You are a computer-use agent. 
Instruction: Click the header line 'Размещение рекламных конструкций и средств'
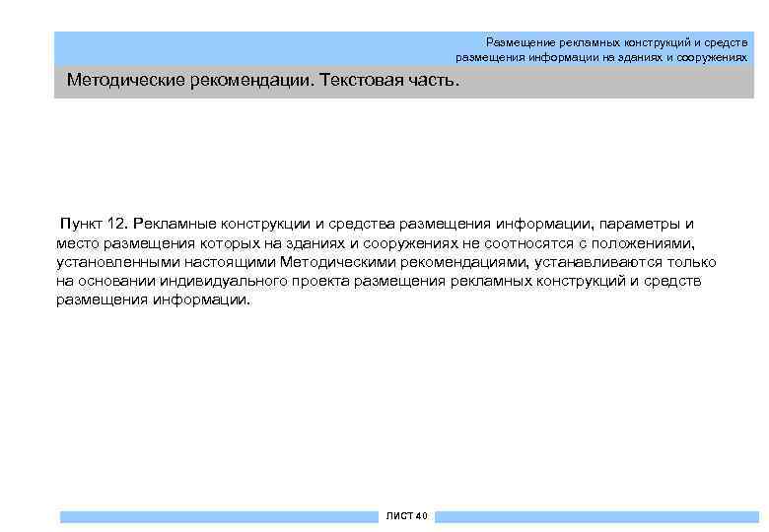tap(616, 42)
